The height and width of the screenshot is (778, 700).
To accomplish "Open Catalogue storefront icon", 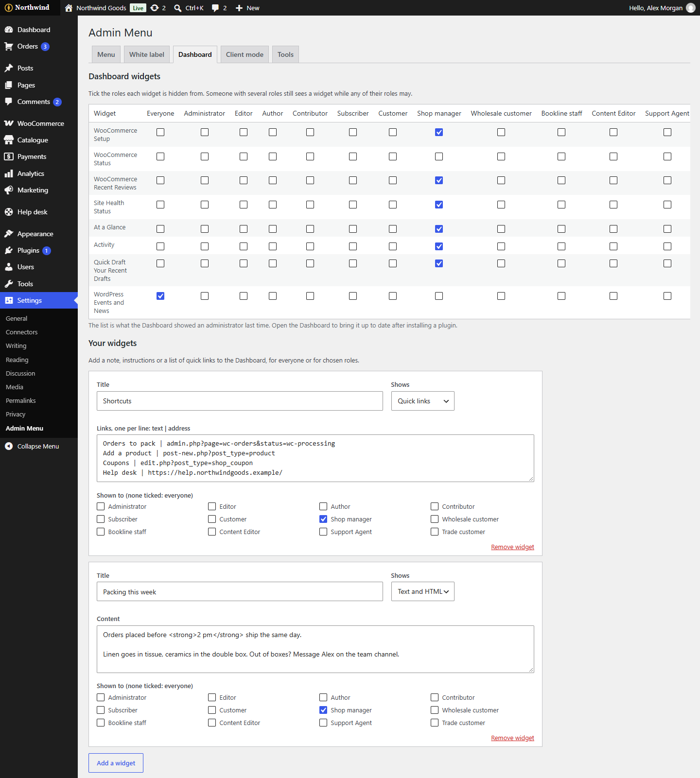I will pyautogui.click(x=9, y=140).
